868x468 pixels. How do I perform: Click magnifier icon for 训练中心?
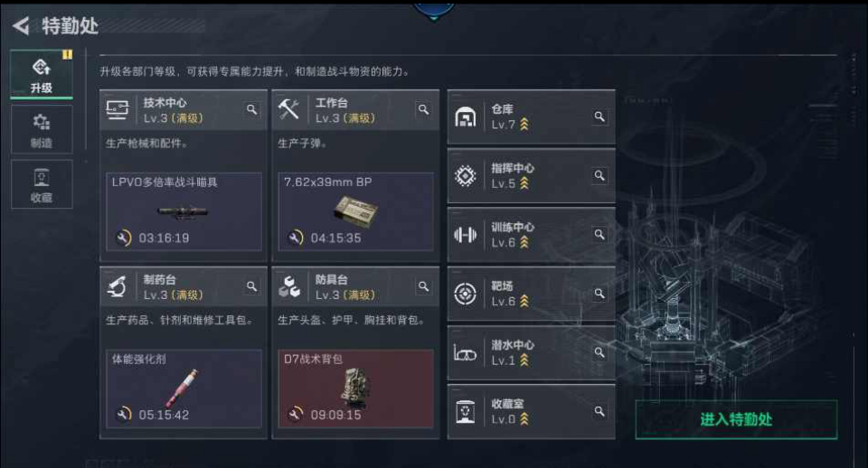[599, 235]
